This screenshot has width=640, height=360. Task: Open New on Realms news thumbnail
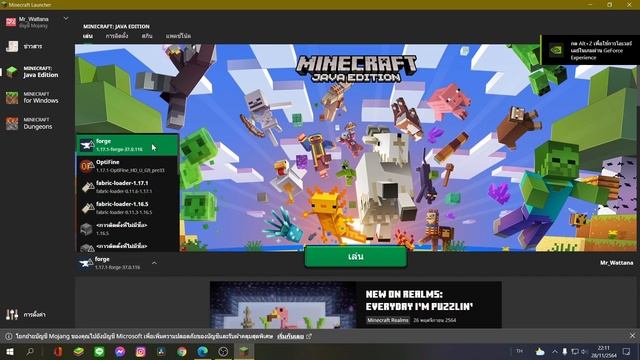pos(283,304)
